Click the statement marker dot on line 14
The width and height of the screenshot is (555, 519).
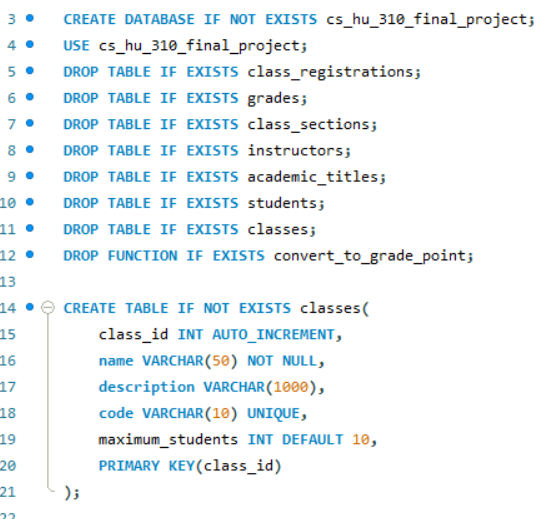30,307
